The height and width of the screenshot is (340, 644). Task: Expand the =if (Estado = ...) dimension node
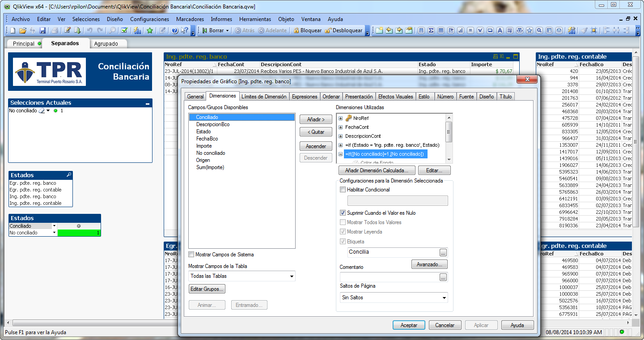pyautogui.click(x=341, y=145)
